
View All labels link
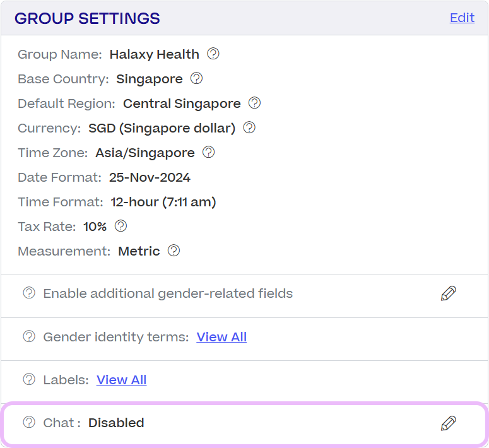click(x=121, y=380)
